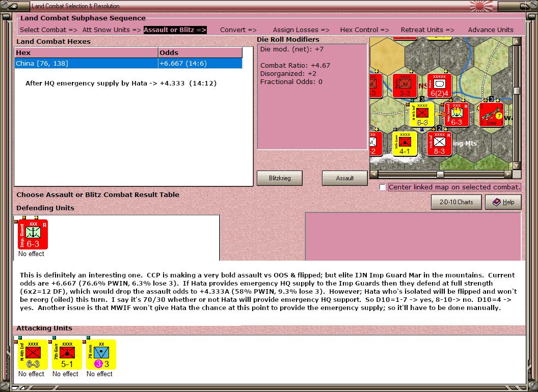Image resolution: width=538 pixels, height=392 pixels.
Task: Click the map's horizontal scrollbar thumb
Action: tap(440, 174)
